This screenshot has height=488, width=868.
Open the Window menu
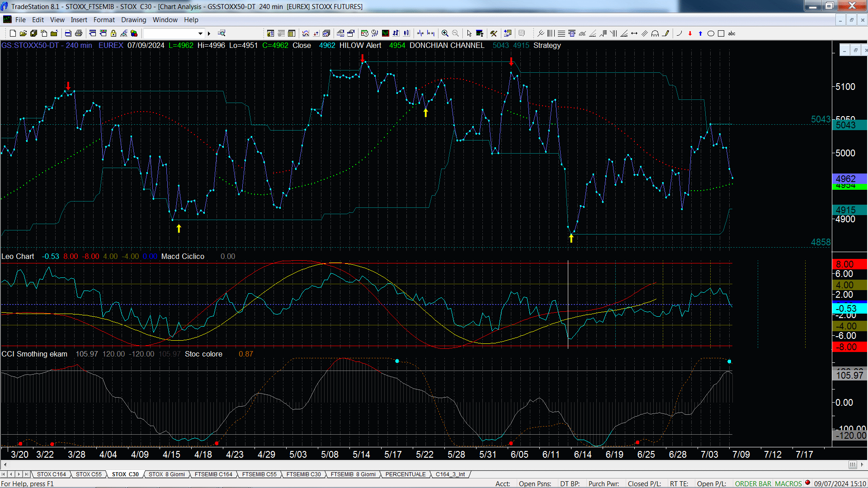[165, 20]
